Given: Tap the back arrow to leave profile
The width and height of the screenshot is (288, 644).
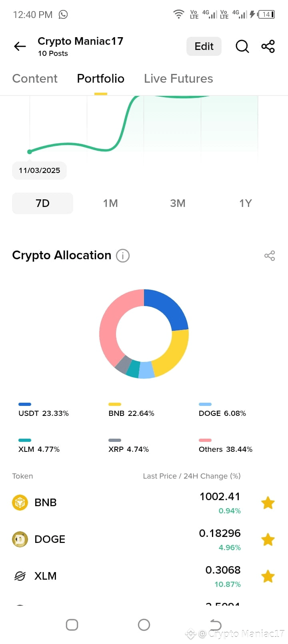Looking at the screenshot, I should pos(20,46).
